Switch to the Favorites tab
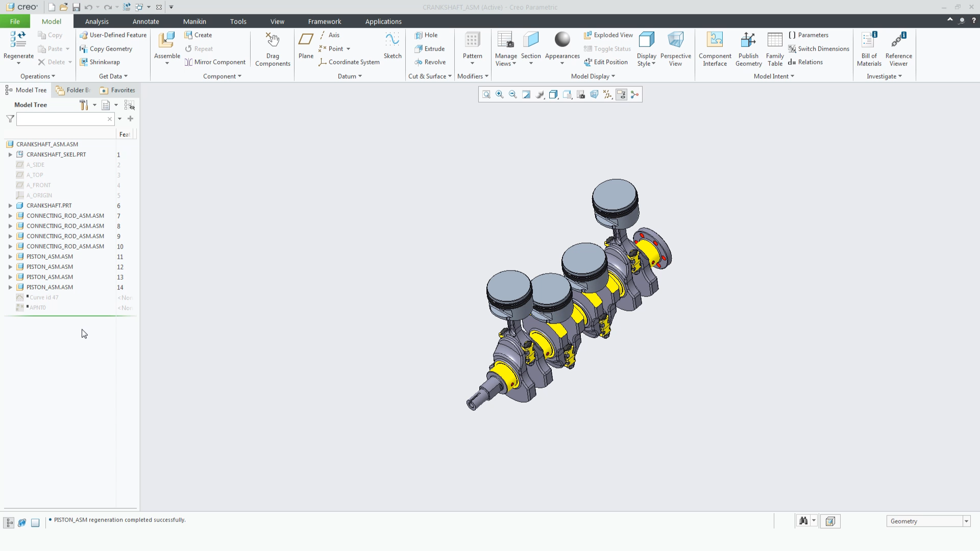The height and width of the screenshot is (551, 980). click(x=118, y=90)
